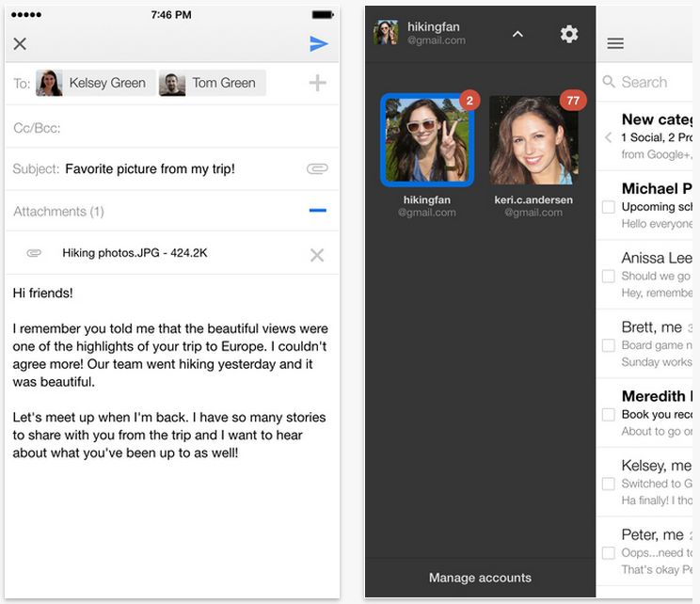Open Manage accounts
The width and height of the screenshot is (700, 604).
pos(481,578)
